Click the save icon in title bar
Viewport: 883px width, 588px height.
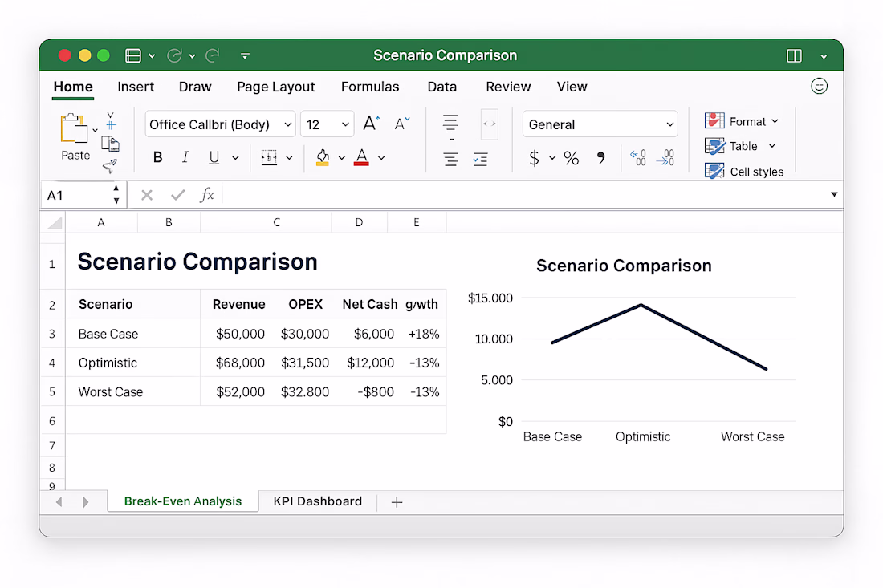click(x=133, y=55)
